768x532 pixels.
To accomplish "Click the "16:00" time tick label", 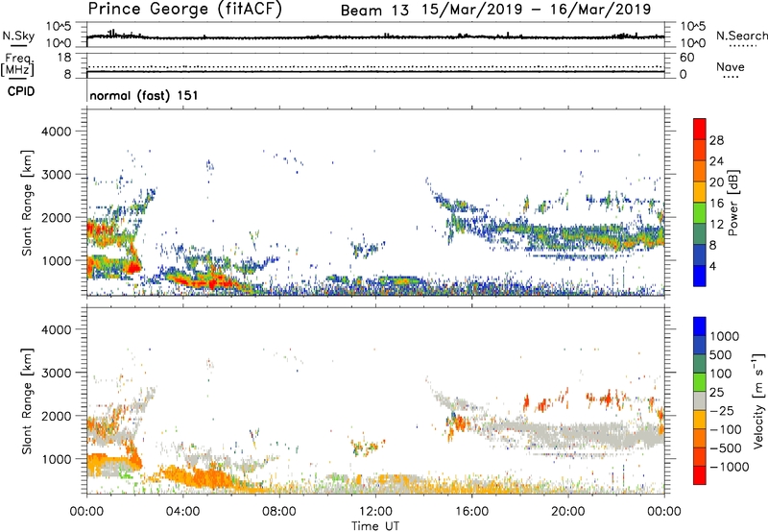I will pyautogui.click(x=471, y=512).
